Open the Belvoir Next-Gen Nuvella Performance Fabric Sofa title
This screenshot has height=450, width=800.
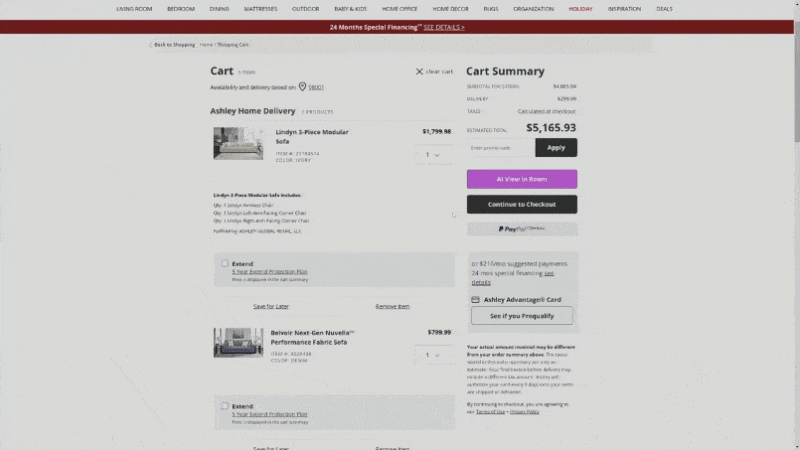coord(312,337)
